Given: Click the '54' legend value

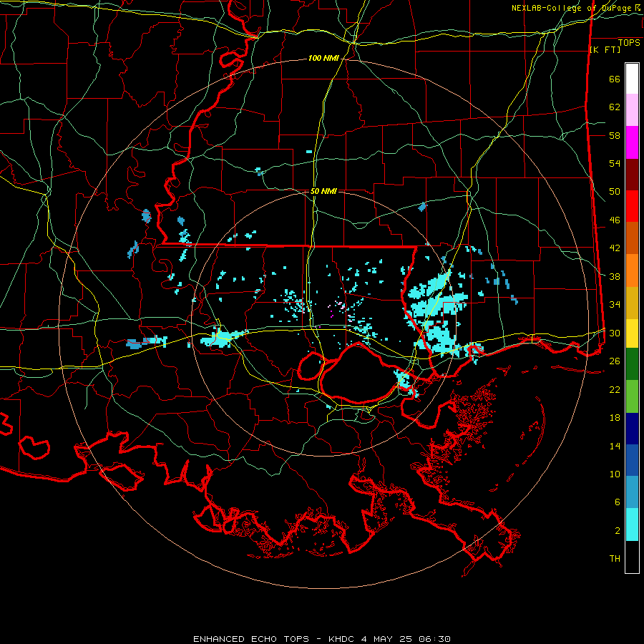Looking at the screenshot, I should point(615,163).
